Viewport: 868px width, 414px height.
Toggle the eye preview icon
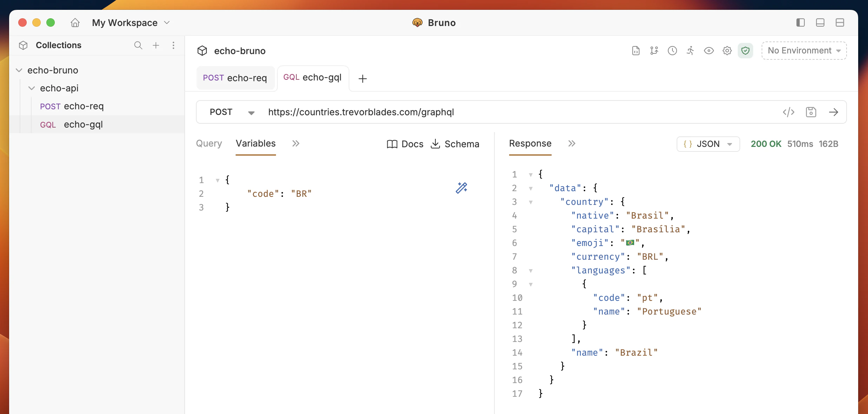[709, 50]
